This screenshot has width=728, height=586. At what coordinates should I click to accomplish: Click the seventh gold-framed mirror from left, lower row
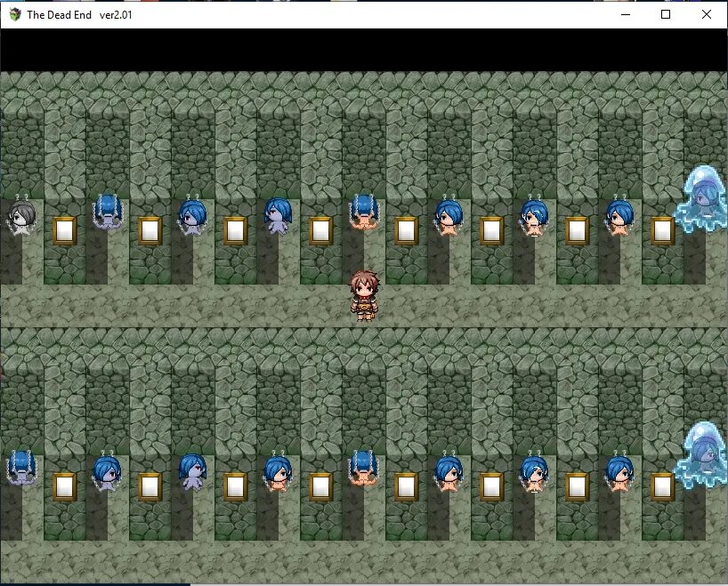[577, 486]
